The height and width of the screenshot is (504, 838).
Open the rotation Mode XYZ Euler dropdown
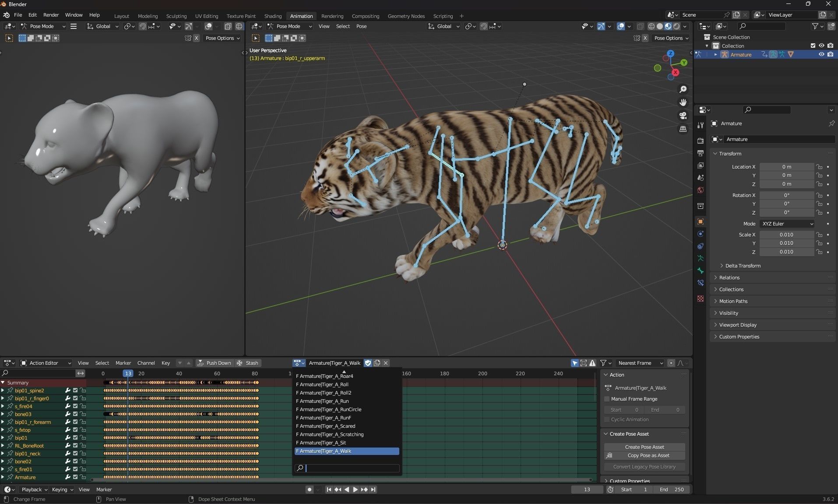click(x=787, y=224)
